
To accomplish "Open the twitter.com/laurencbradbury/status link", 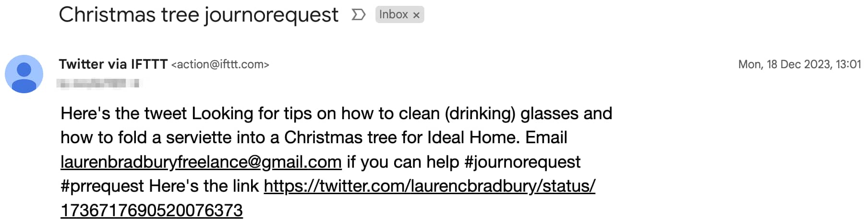I will click(430, 186).
